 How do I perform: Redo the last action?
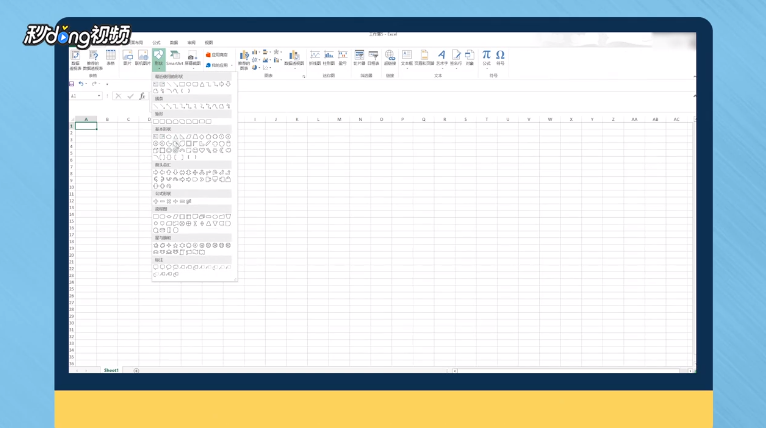pyautogui.click(x=94, y=84)
